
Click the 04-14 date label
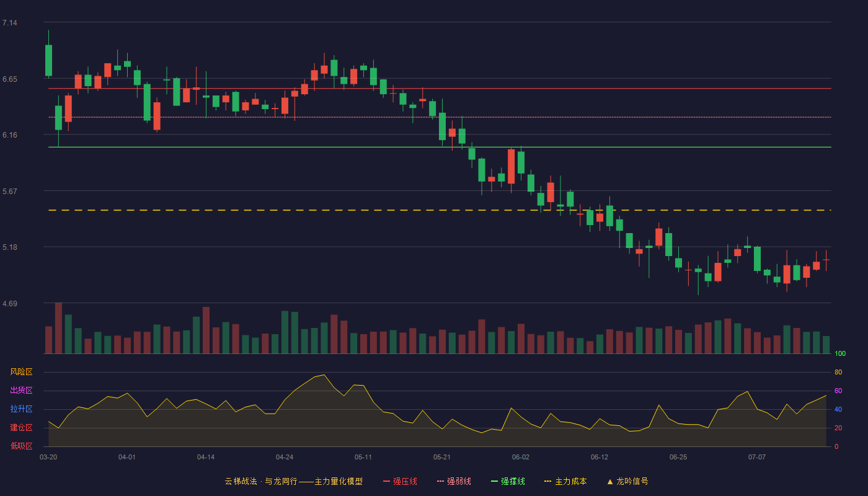(x=206, y=457)
